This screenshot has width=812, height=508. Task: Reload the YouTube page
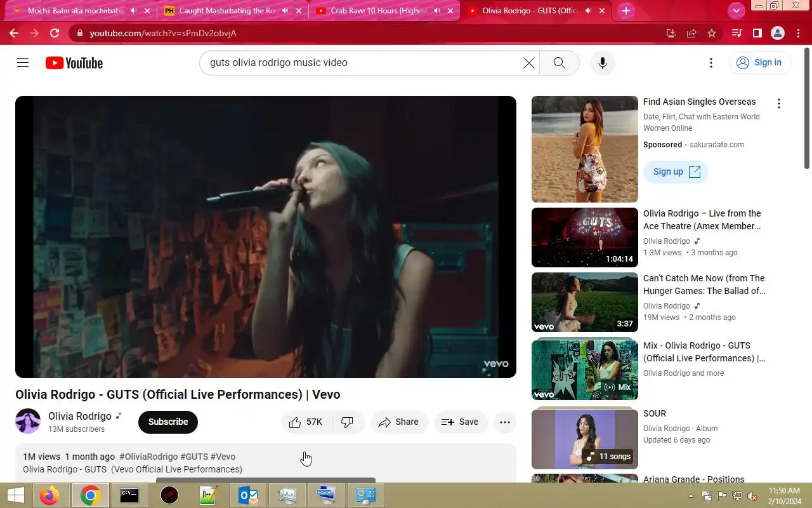click(x=55, y=33)
